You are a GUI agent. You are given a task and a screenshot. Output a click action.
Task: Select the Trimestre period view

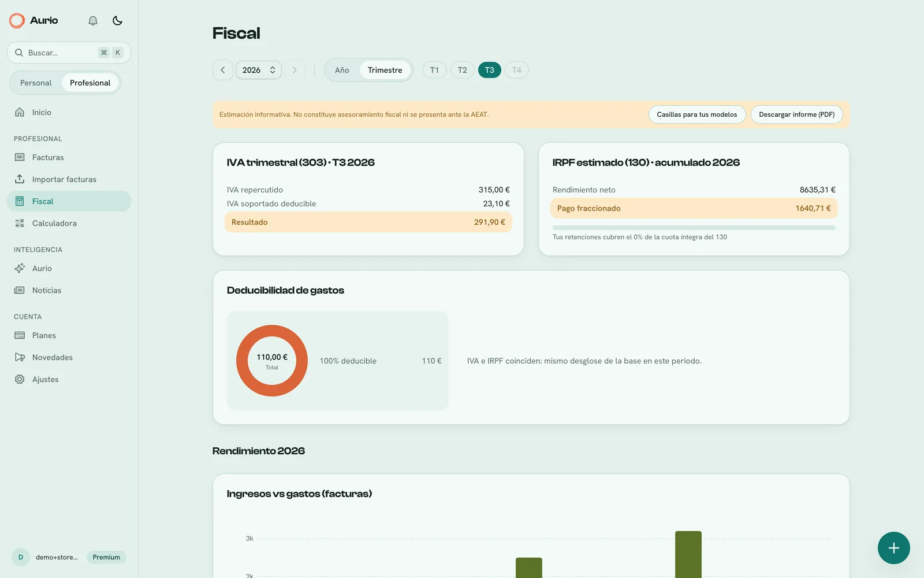coord(385,70)
